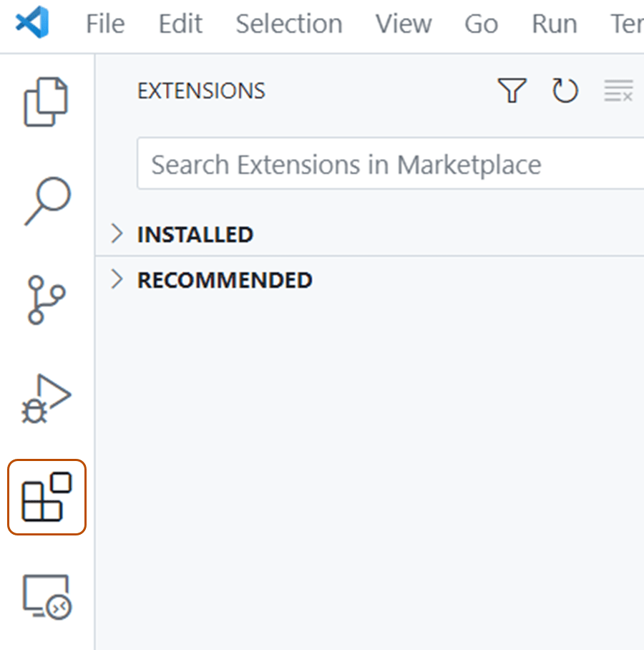
Task: Open the Filter dropdown in Extensions panel
Action: pyautogui.click(x=511, y=91)
